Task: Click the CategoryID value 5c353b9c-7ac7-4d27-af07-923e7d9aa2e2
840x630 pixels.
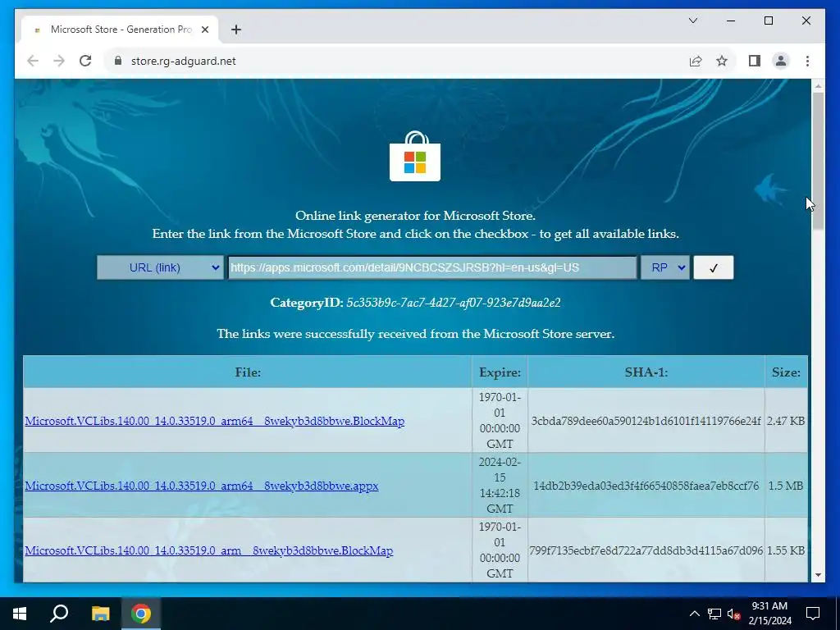Action: pos(453,303)
